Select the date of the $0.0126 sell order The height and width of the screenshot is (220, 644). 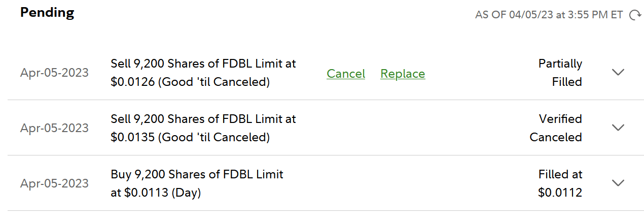click(x=54, y=73)
